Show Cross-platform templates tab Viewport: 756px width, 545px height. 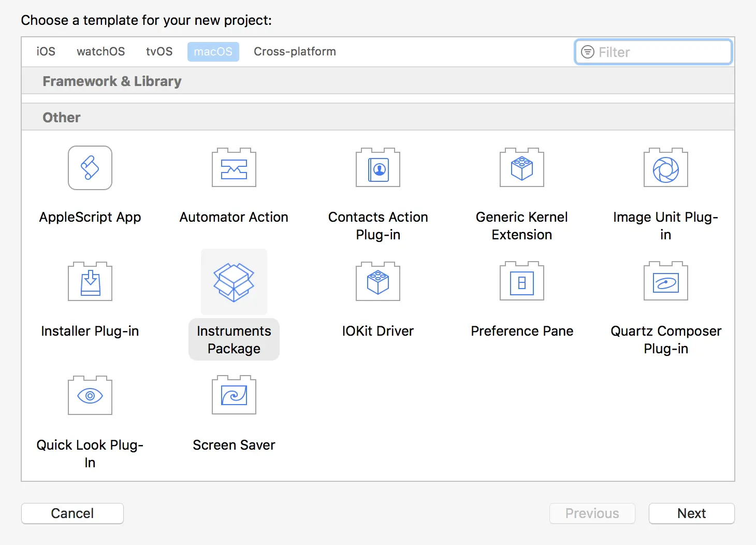(x=295, y=52)
